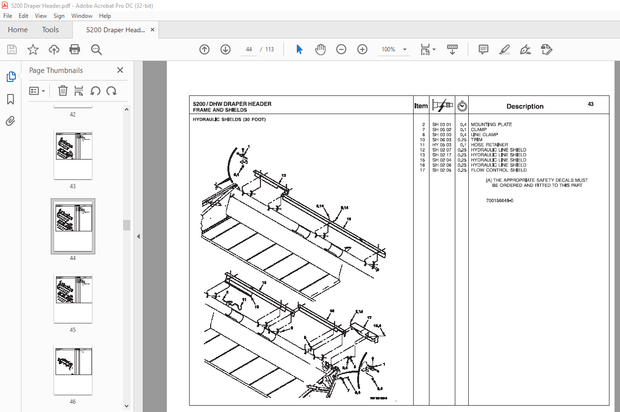This screenshot has width=620, height=412.
Task: Print the document
Action: (x=75, y=49)
